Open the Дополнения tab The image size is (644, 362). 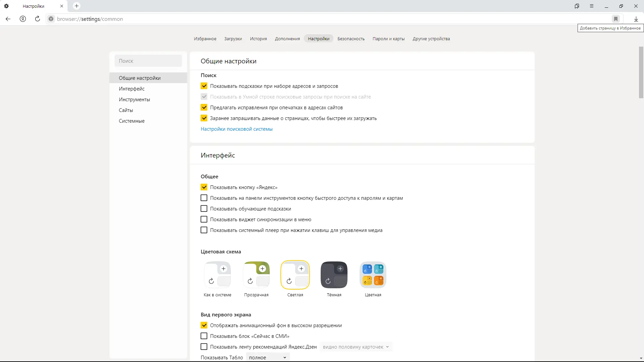pyautogui.click(x=287, y=39)
